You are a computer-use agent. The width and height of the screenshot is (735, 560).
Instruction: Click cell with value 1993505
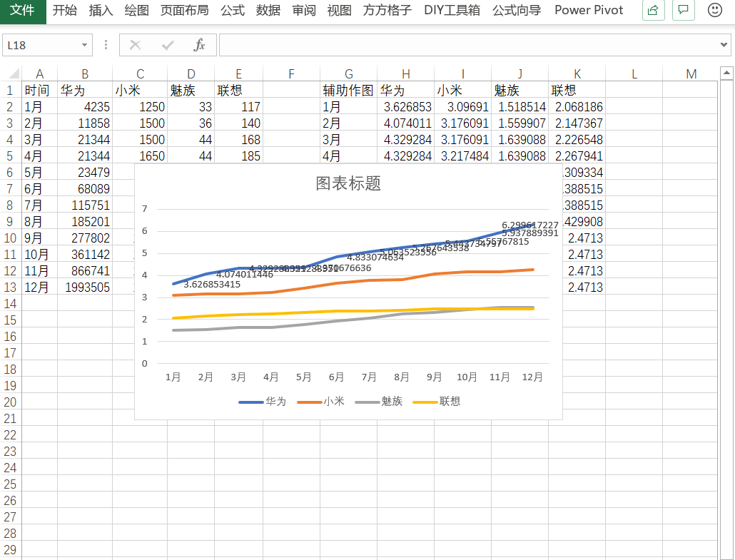click(x=85, y=287)
